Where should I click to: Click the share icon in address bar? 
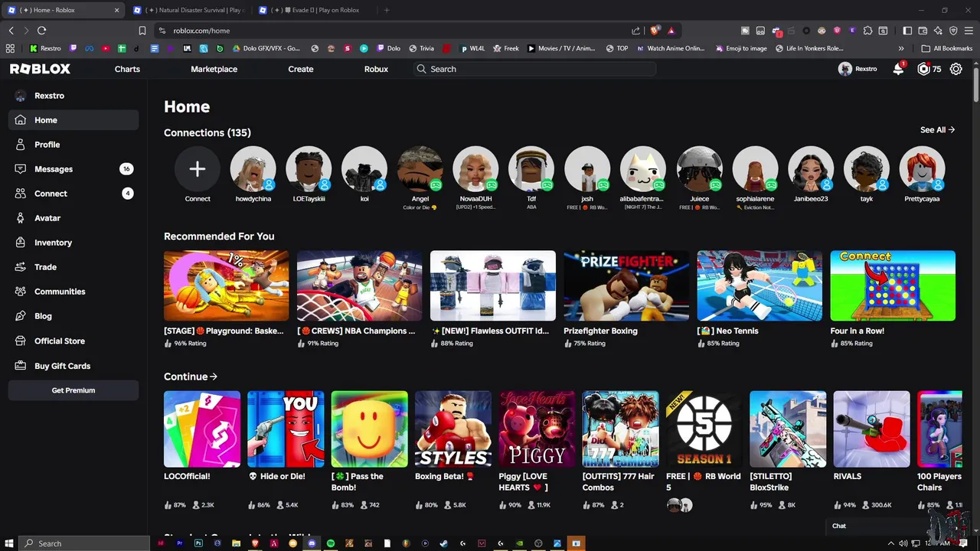(635, 31)
